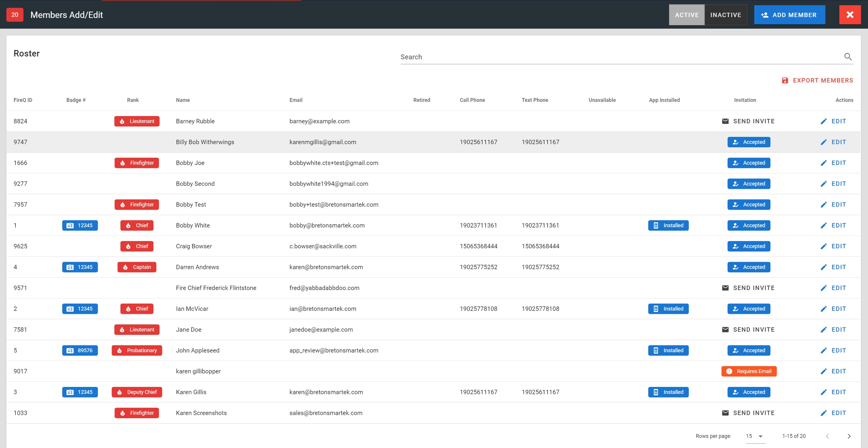The width and height of the screenshot is (868, 448).
Task: Click the search magnifier icon
Action: tap(848, 57)
